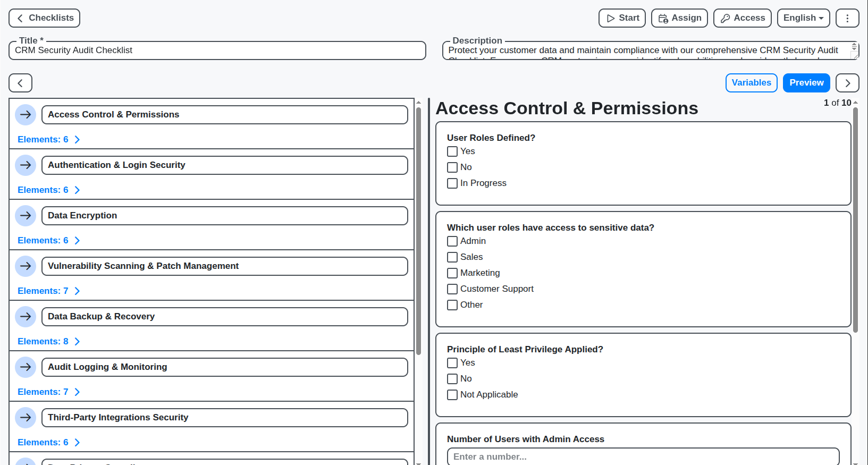Click the Preview button
The image size is (868, 465).
(806, 83)
